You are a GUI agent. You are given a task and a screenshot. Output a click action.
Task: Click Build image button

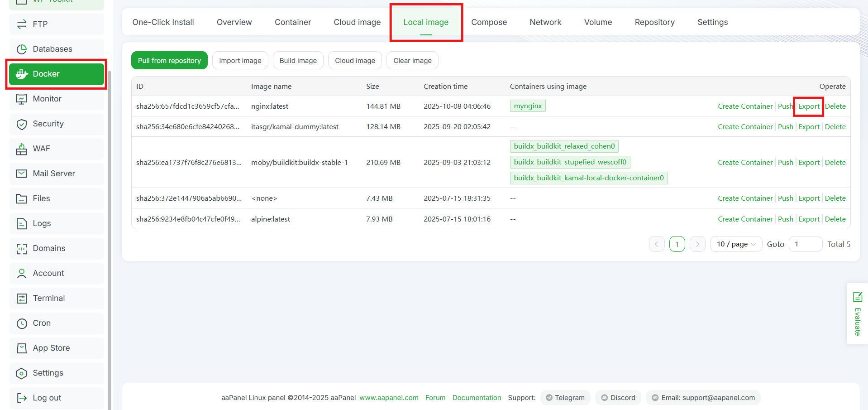(x=298, y=60)
